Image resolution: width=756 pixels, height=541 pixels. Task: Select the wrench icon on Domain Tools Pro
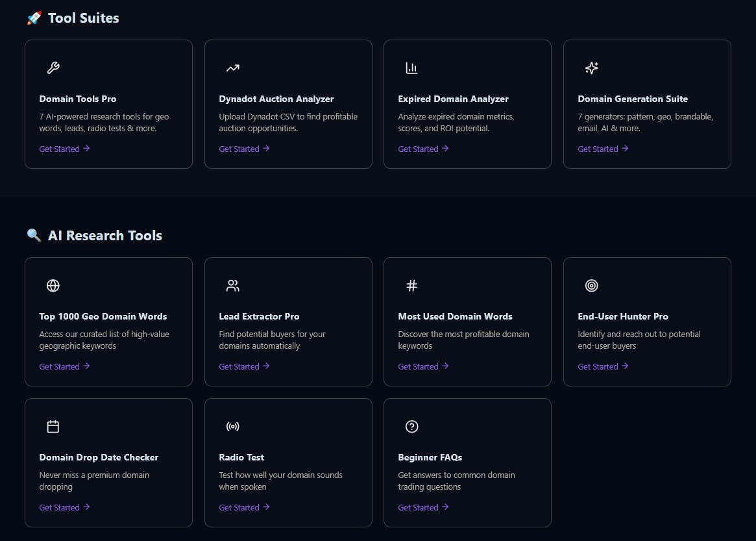click(x=53, y=68)
